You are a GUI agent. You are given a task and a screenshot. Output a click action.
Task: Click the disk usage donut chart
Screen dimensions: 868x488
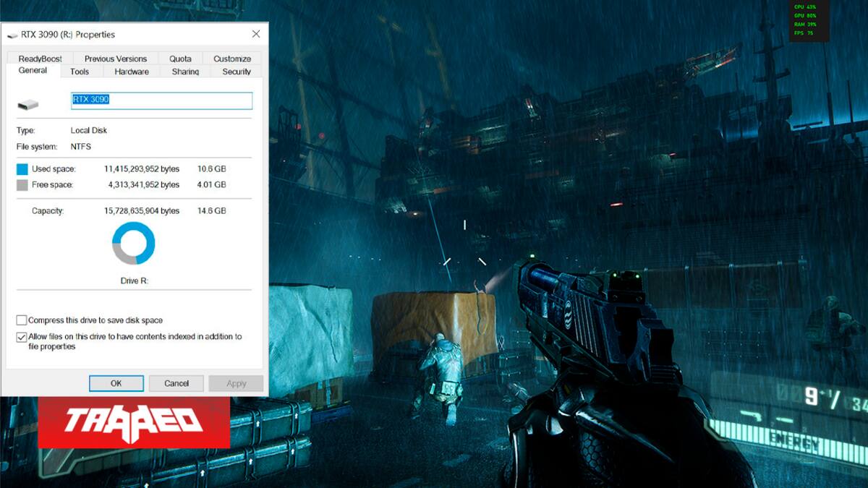[x=133, y=243]
